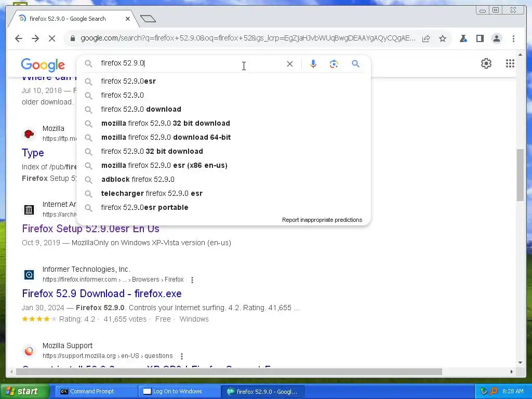The image size is (532, 399).
Task: Click the vertical scrollbar thumb
Action: pyautogui.click(x=520, y=175)
